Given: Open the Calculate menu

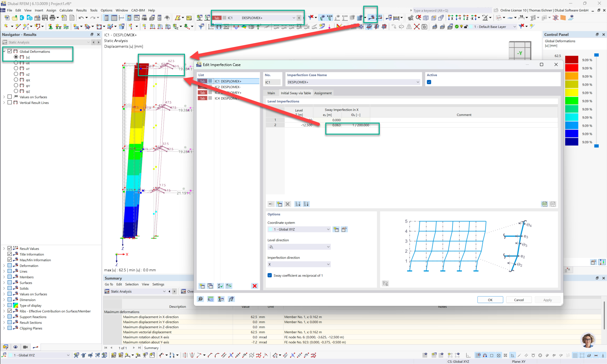Looking at the screenshot, I should 66,10.
